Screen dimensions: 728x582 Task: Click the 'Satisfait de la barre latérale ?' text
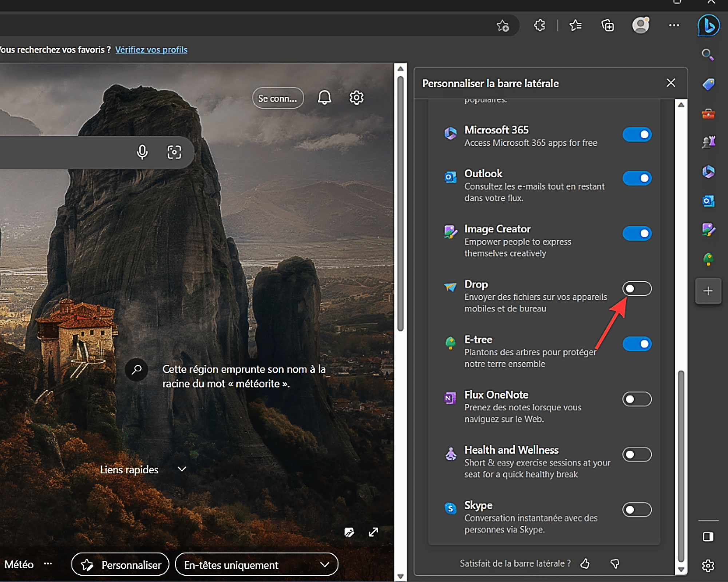(515, 563)
